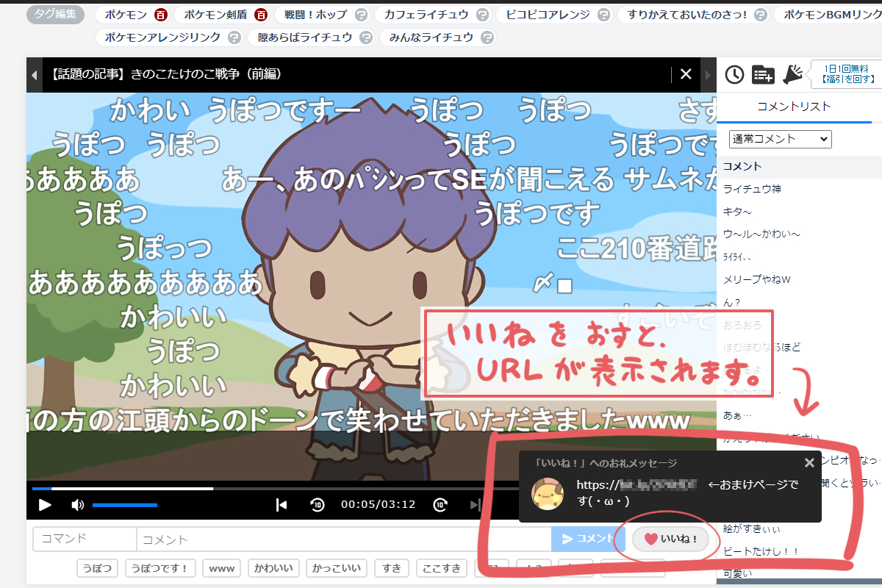Switch to the コメントリスト tab
This screenshot has height=588, width=882.
794,106
